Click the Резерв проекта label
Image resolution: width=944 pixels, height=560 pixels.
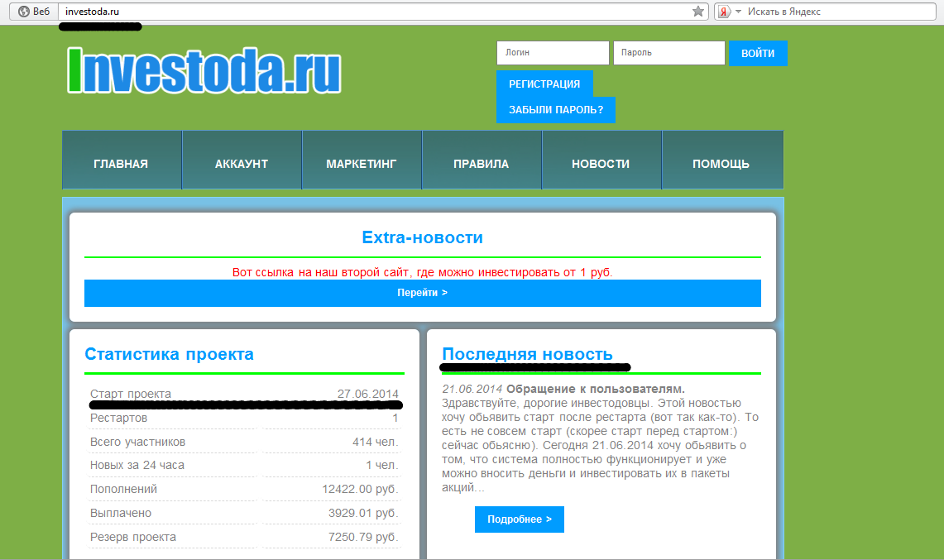coord(133,537)
